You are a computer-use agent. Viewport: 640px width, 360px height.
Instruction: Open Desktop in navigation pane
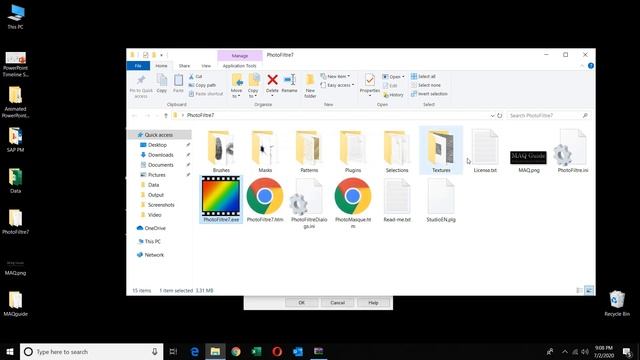157,145
